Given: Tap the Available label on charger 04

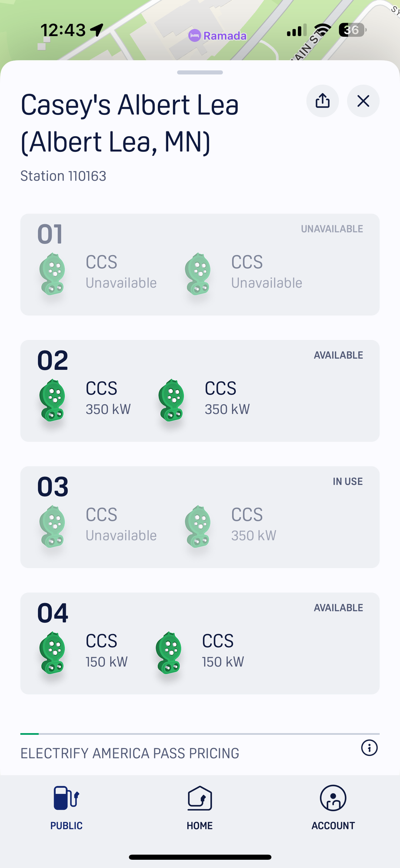Looking at the screenshot, I should 338,607.
